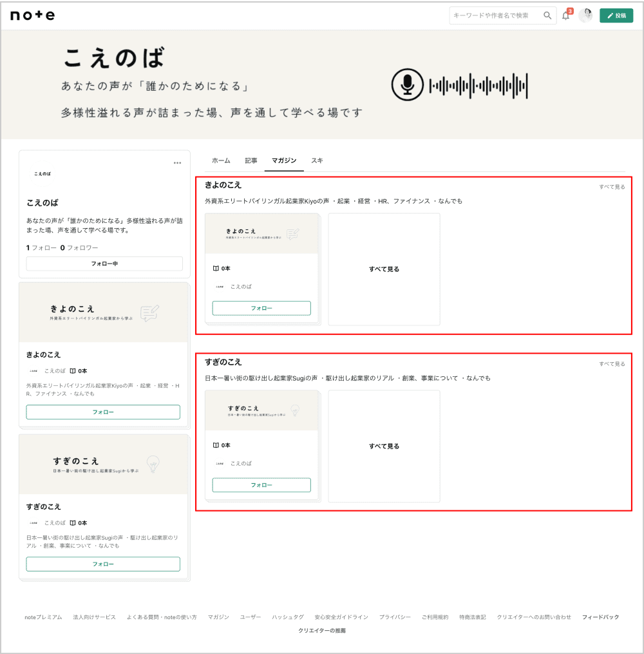Click the note logo in header
Viewport: 644px width, 654px height.
coord(32,15)
